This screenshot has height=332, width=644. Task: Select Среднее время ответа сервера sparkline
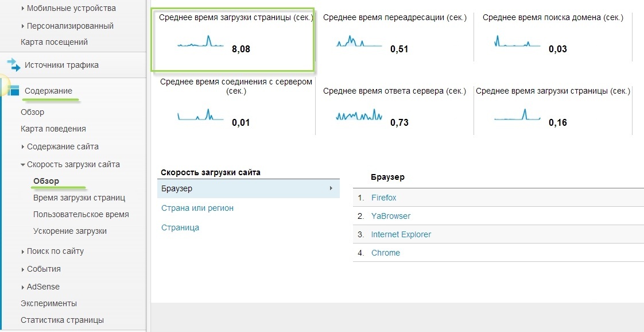point(359,115)
